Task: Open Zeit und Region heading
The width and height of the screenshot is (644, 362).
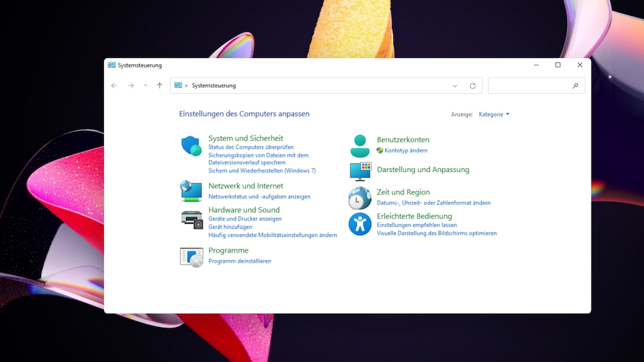Action: pyautogui.click(x=404, y=192)
